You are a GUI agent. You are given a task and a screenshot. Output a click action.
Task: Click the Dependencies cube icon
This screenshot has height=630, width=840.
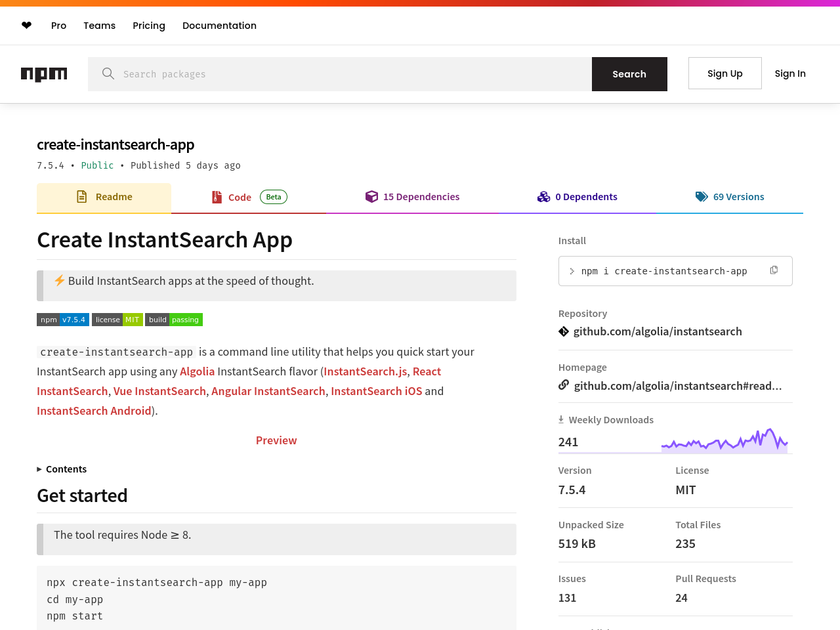[372, 197]
